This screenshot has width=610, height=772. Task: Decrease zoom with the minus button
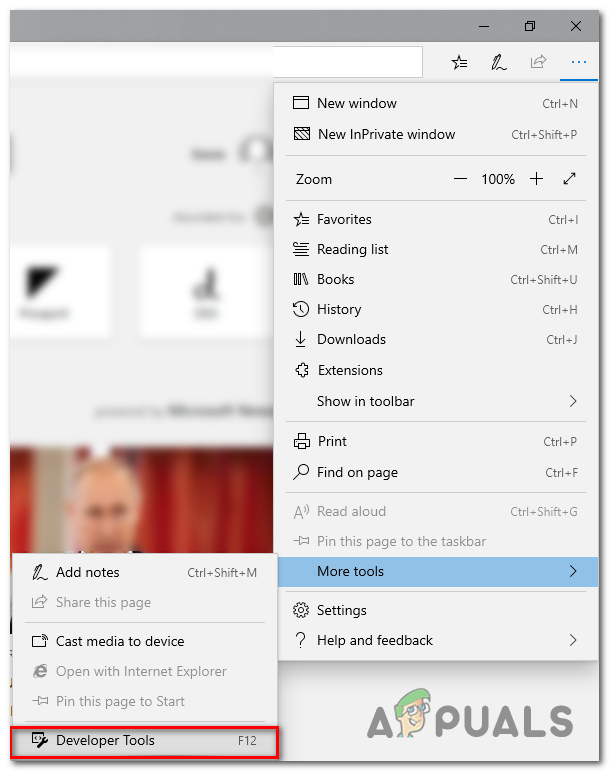click(460, 179)
